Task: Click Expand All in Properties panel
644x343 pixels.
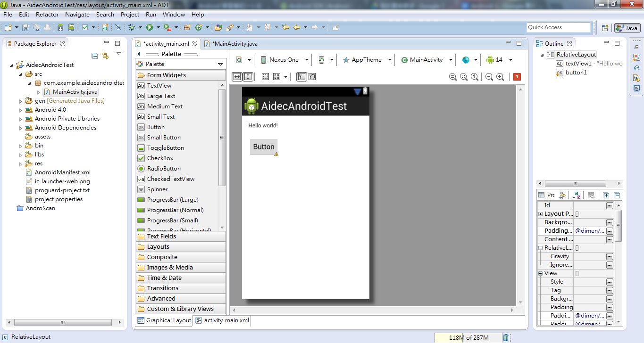Action: [606, 195]
